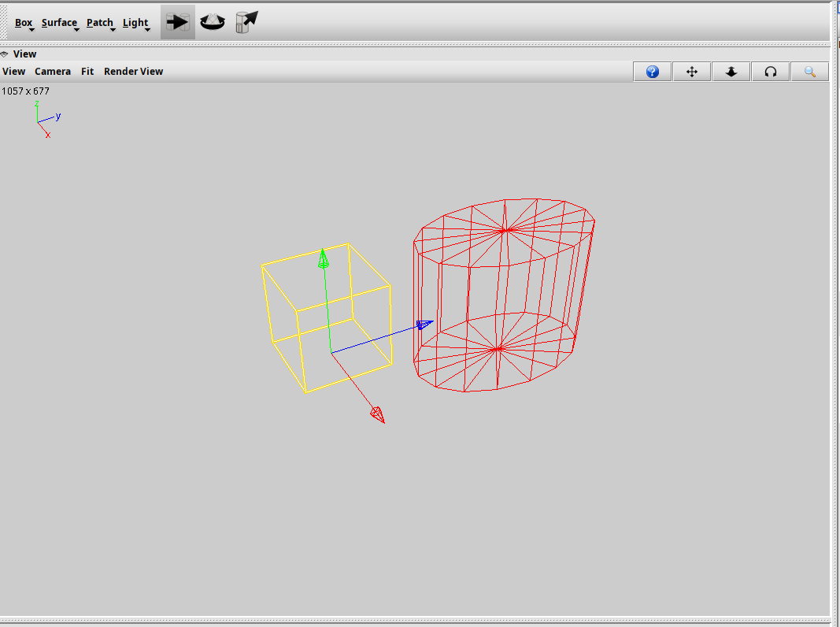Open the Render View menu
This screenshot has width=840, height=627.
click(x=133, y=71)
